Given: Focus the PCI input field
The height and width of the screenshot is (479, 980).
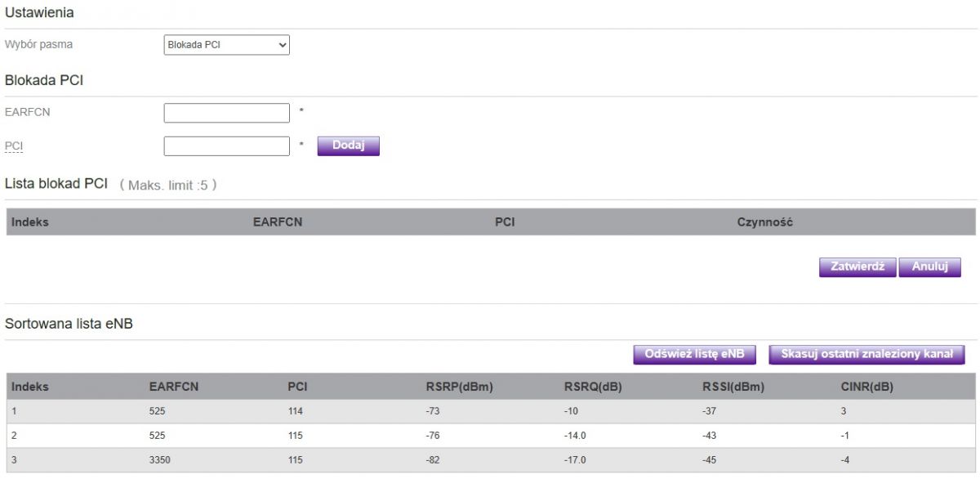Looking at the screenshot, I should (x=227, y=145).
